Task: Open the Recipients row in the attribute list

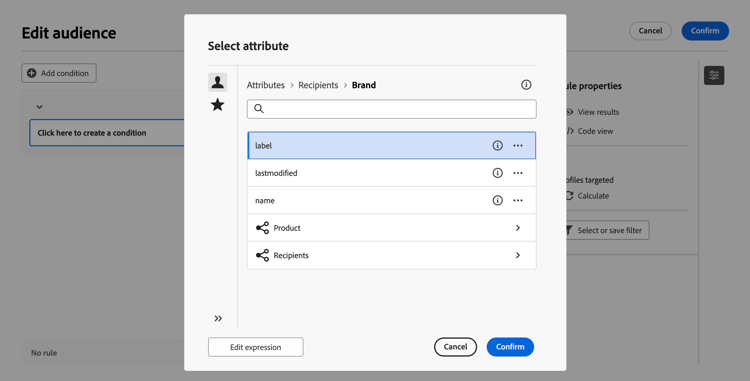Action: click(x=391, y=255)
